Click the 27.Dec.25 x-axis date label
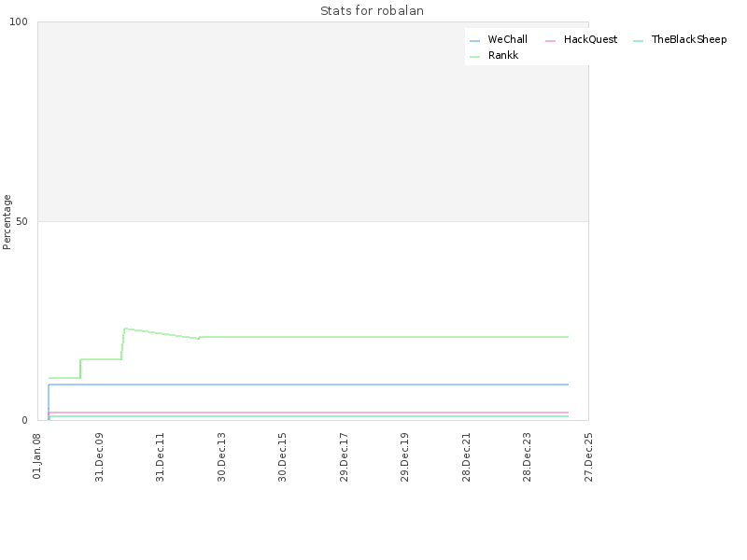 (x=588, y=457)
